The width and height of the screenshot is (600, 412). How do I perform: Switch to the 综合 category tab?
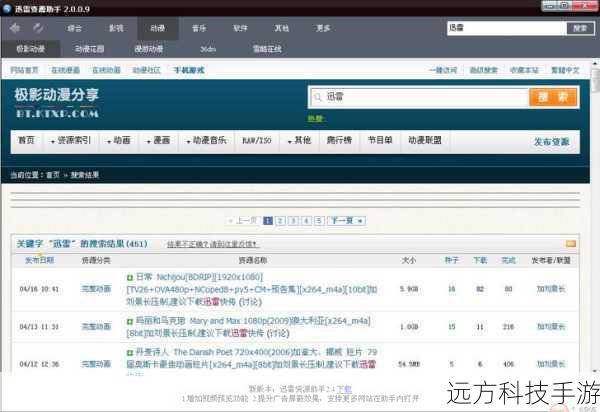[x=75, y=28]
